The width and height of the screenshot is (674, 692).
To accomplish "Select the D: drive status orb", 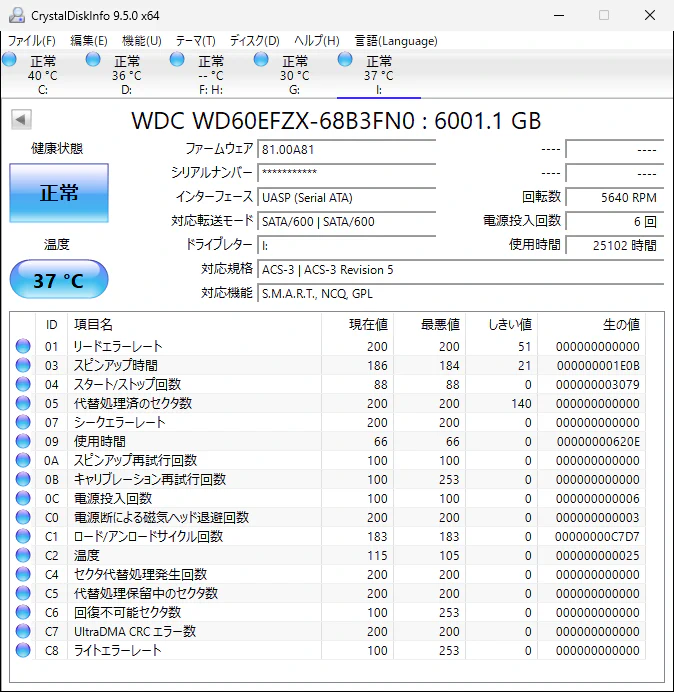I will coord(93,59).
